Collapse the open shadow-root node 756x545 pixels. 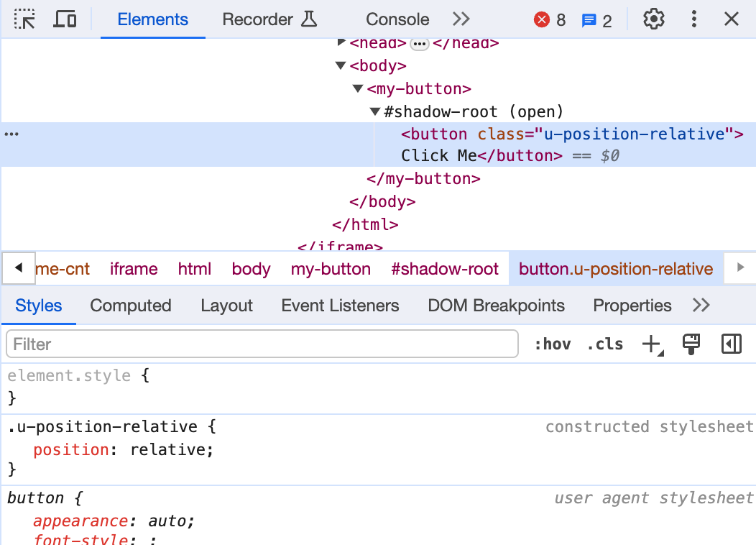click(x=374, y=111)
